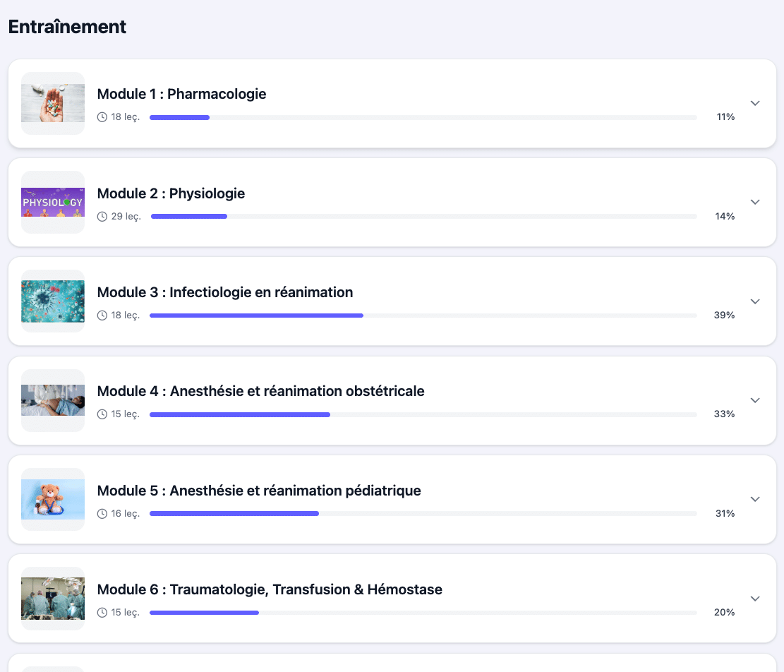Image resolution: width=784 pixels, height=672 pixels.
Task: Click the Entraînement heading
Action: click(67, 27)
